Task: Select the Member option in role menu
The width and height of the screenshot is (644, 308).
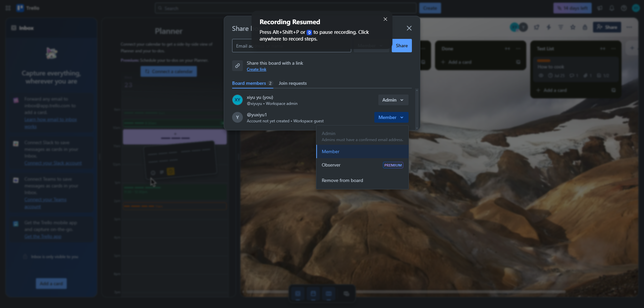Action: 362,151
